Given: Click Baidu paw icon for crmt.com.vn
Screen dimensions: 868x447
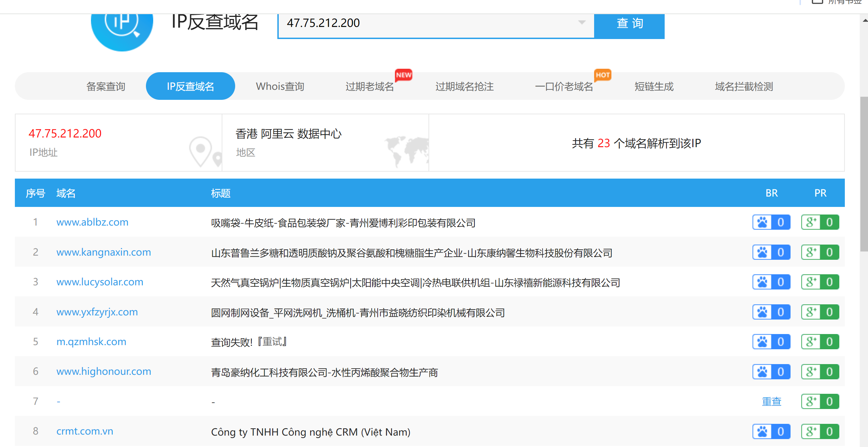Looking at the screenshot, I should click(762, 431).
